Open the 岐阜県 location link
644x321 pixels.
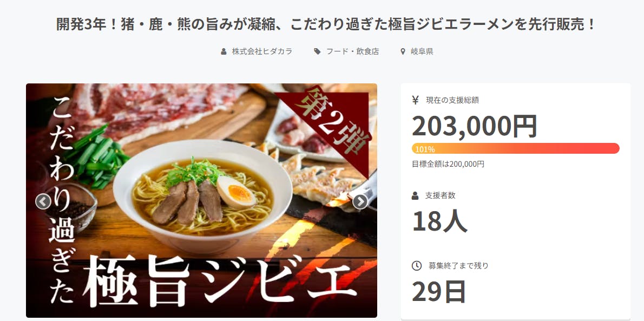click(x=422, y=51)
